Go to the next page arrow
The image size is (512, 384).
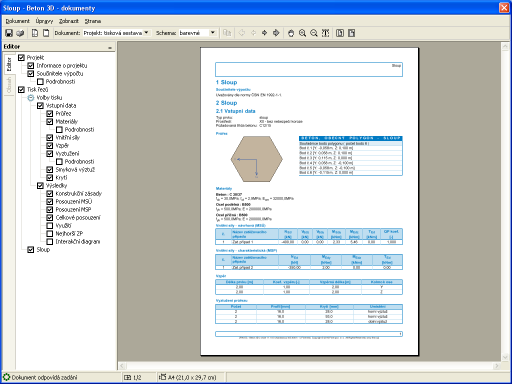click(x=265, y=33)
